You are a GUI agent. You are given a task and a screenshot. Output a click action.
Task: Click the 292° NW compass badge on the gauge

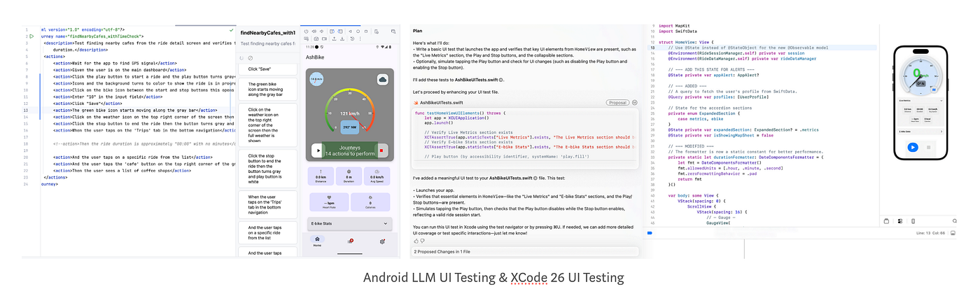[x=349, y=128]
